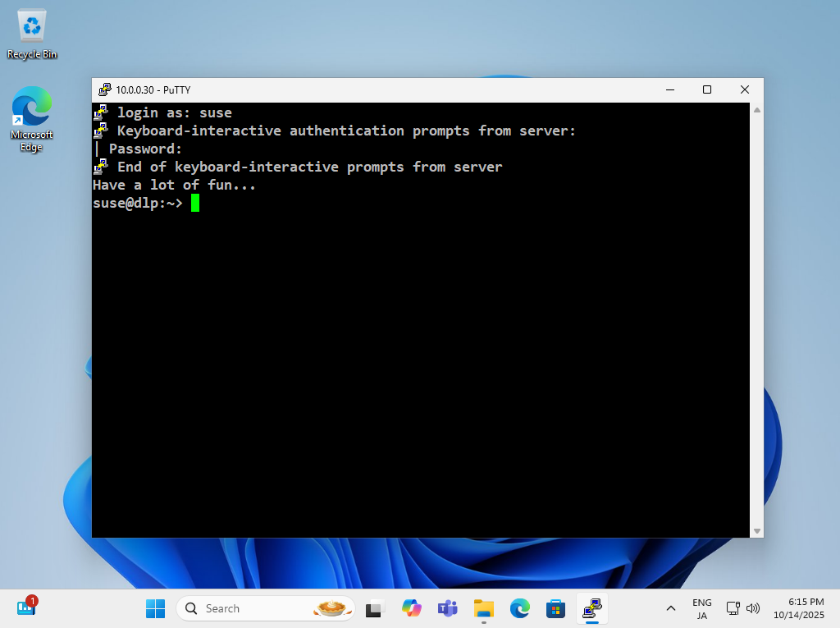Switch keyboard input from ENG to JA
The width and height of the screenshot is (840, 628).
click(x=701, y=608)
